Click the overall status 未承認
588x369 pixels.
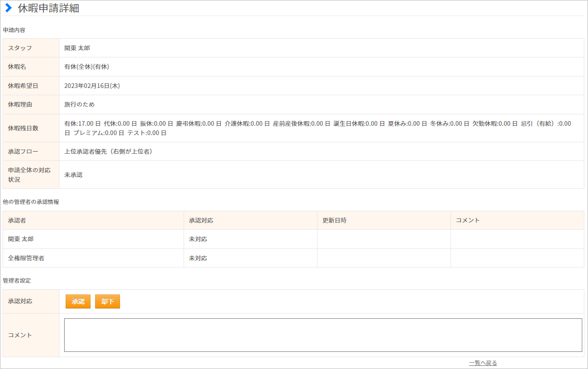click(73, 175)
